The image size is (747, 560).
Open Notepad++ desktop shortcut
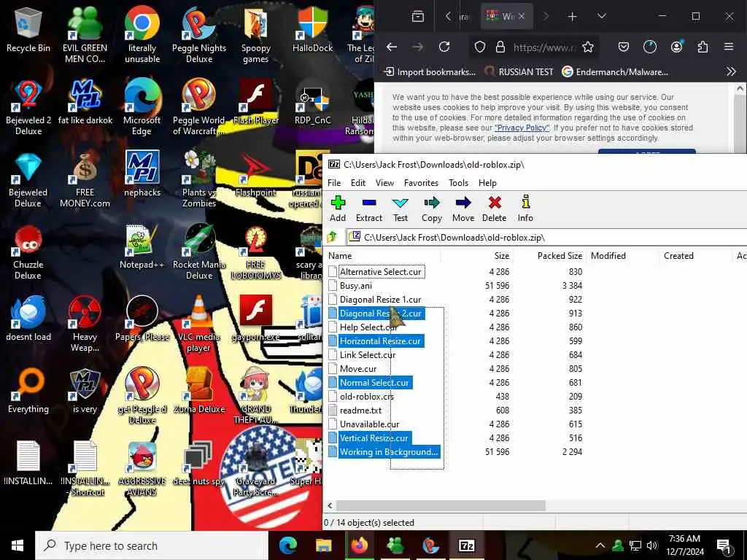[x=142, y=248]
